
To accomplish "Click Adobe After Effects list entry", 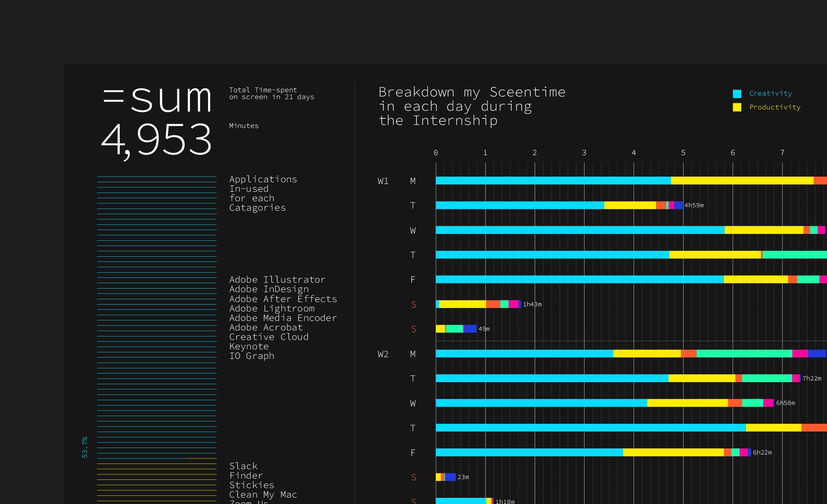I will point(283,299).
